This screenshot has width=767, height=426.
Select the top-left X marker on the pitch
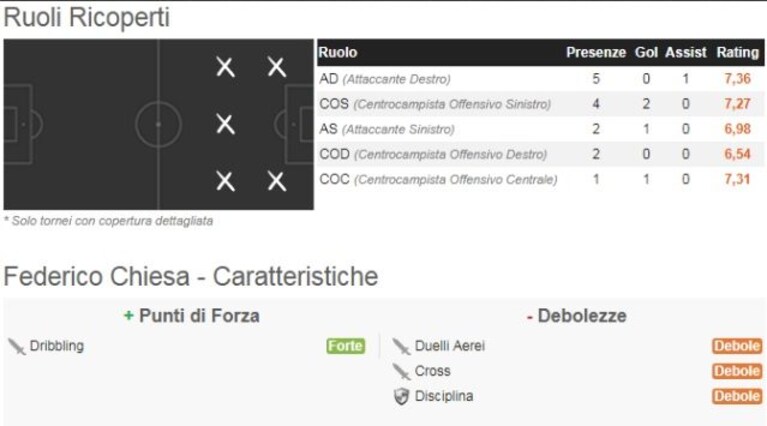[x=226, y=67]
